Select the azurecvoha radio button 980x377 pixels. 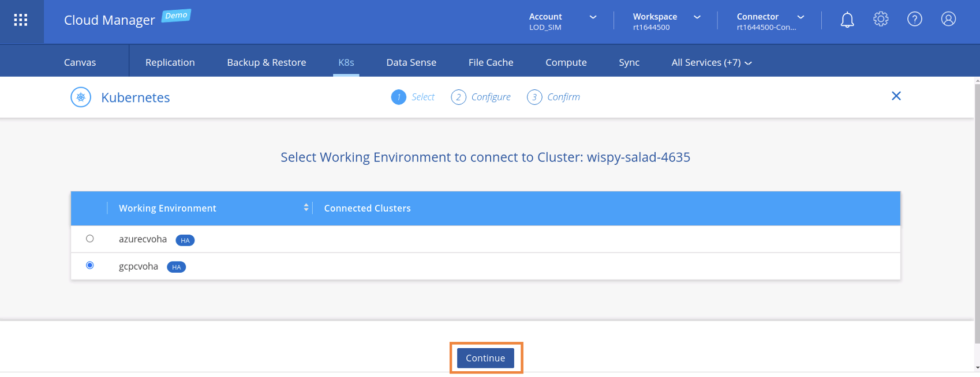point(89,239)
